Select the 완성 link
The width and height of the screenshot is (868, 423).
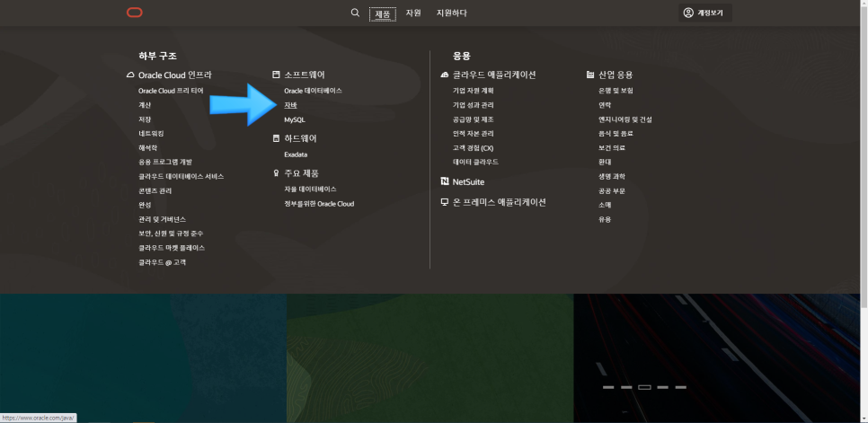click(145, 205)
